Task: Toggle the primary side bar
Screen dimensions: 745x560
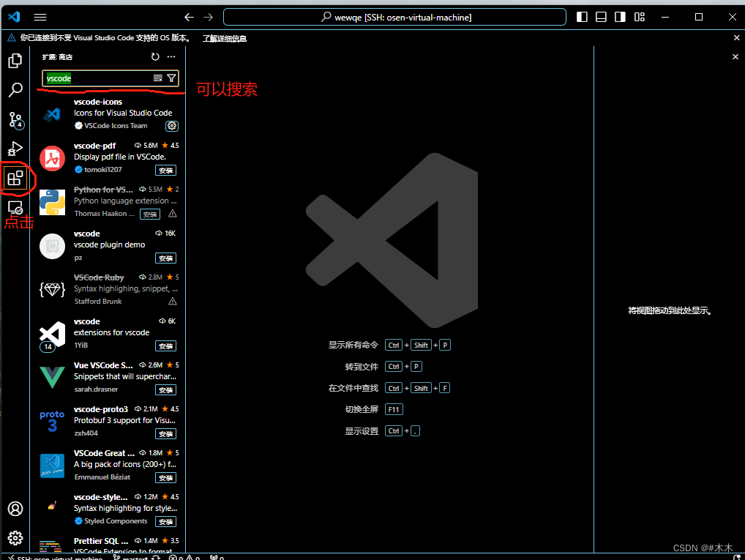Action: pyautogui.click(x=582, y=17)
